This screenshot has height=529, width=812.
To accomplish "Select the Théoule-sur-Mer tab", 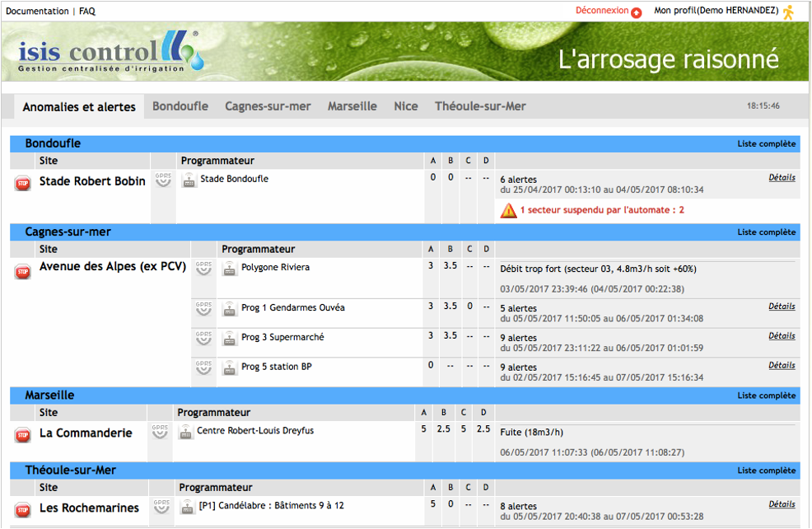I will [x=480, y=106].
